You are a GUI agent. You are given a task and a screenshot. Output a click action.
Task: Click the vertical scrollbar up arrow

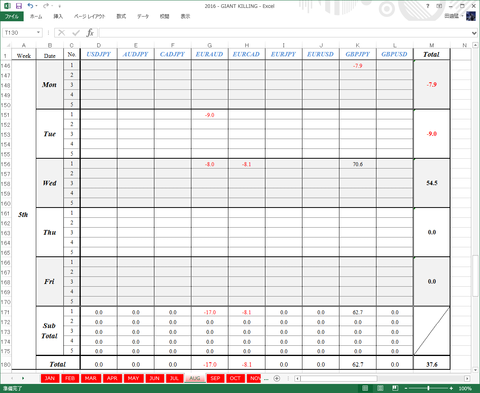tap(475, 45)
